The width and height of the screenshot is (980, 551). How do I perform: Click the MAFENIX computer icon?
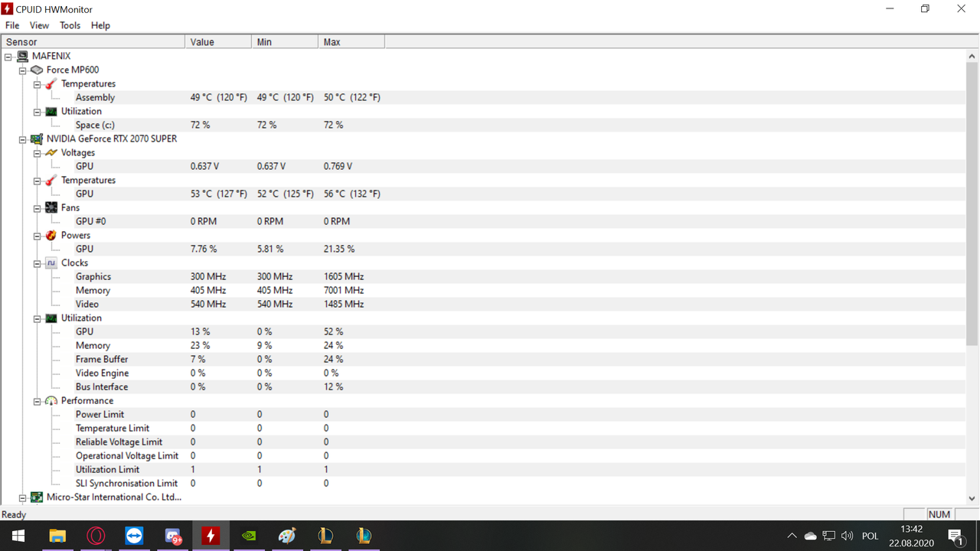pyautogui.click(x=21, y=56)
